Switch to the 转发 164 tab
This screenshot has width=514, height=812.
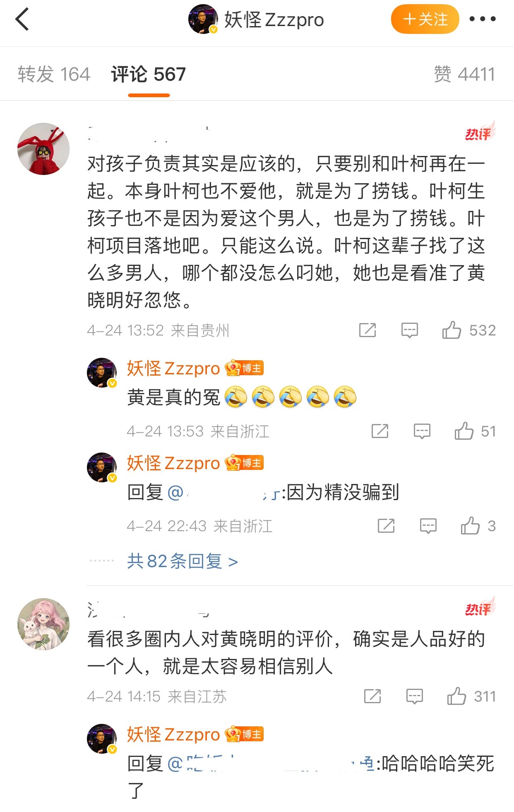click(x=54, y=74)
